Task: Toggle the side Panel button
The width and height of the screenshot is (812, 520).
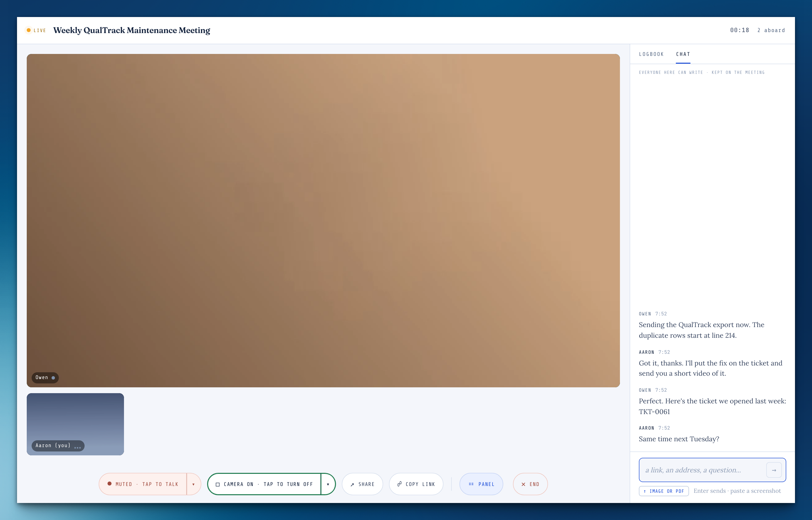Action: (x=481, y=484)
